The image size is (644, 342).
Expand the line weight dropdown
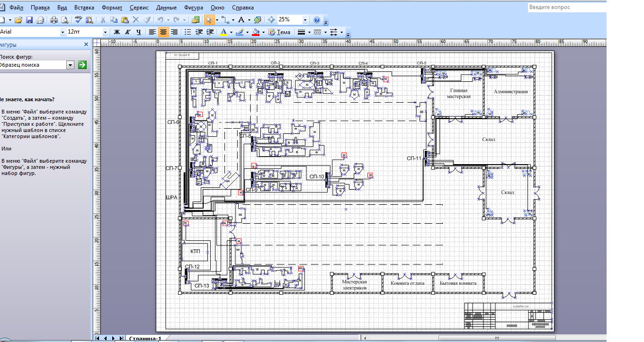(x=309, y=32)
